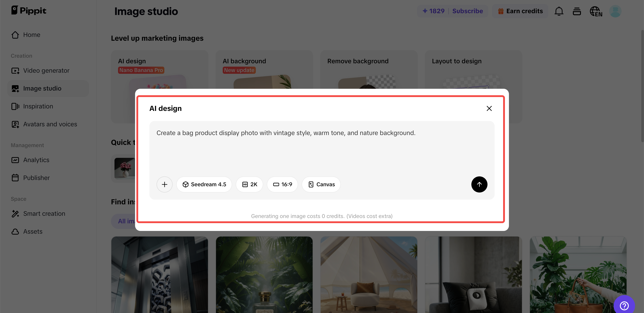Open the Seedream 4.5 model selector
Viewport: 644px width, 313px height.
coord(204,184)
